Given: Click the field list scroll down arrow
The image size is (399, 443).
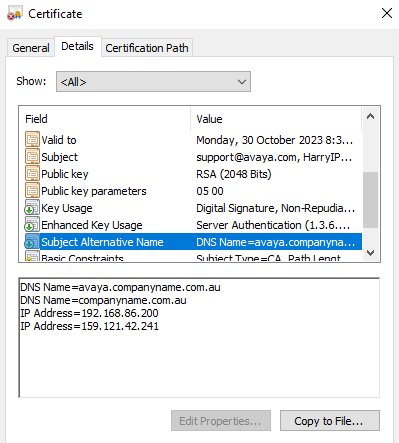Looking at the screenshot, I should 370,253.
